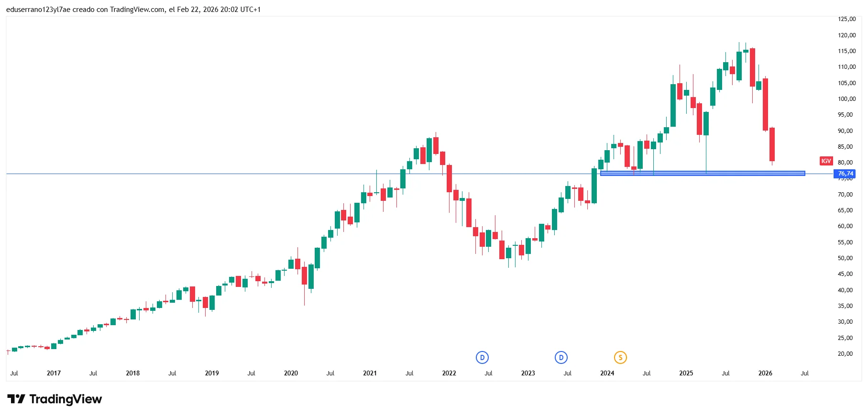This screenshot has width=868, height=417.
Task: Click the first blue dividend D marker
Action: coord(482,357)
